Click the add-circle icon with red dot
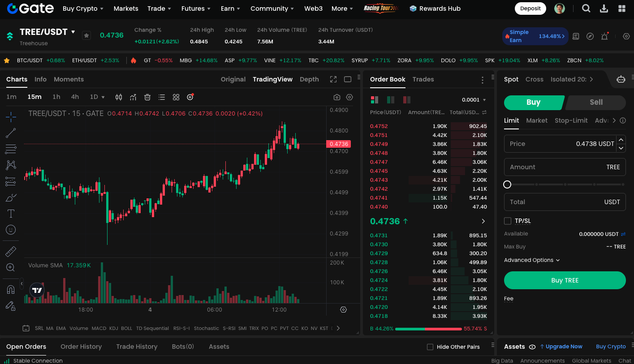Viewport: 634px width, 364px height. point(190,97)
